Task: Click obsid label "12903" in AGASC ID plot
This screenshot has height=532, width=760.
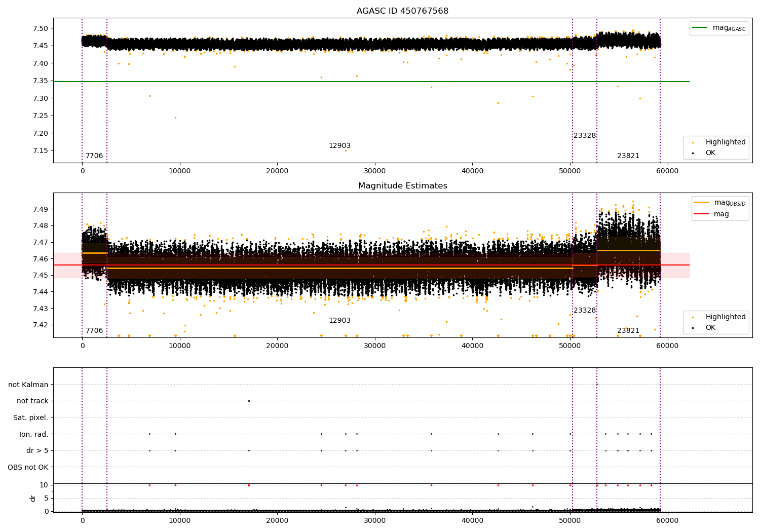Action: coord(339,146)
